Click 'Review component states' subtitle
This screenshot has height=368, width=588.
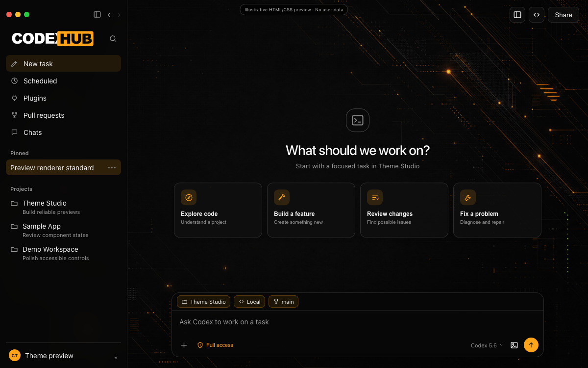click(x=55, y=235)
